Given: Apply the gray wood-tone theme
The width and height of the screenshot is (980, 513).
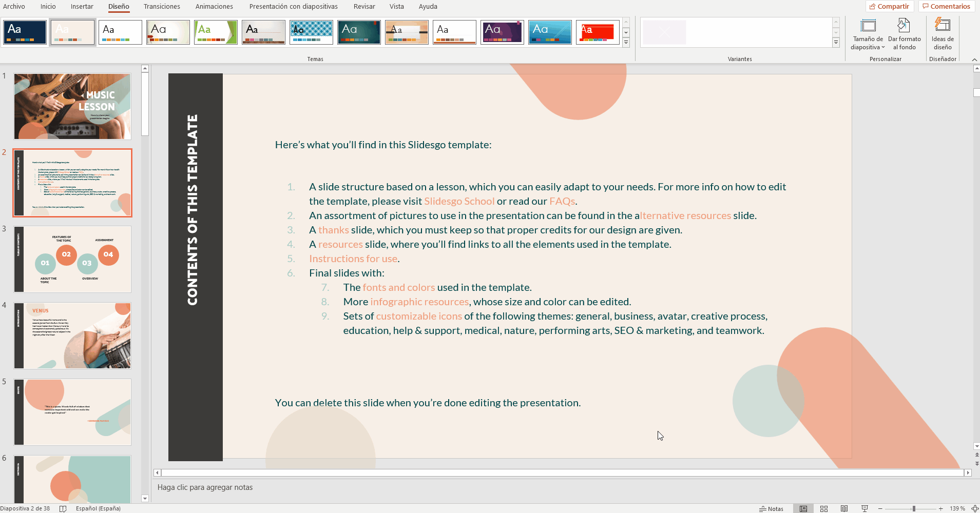Looking at the screenshot, I should 263,32.
